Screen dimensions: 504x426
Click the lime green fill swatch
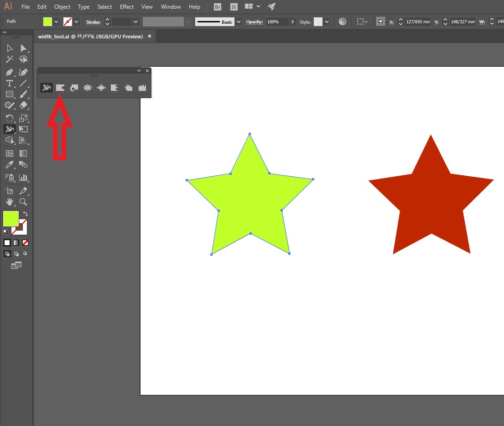pyautogui.click(x=47, y=22)
